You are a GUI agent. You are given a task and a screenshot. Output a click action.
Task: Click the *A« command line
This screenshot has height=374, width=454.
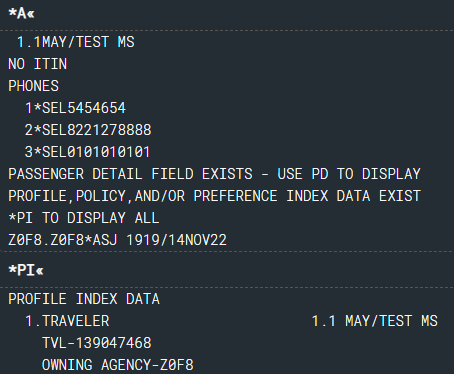(21, 13)
